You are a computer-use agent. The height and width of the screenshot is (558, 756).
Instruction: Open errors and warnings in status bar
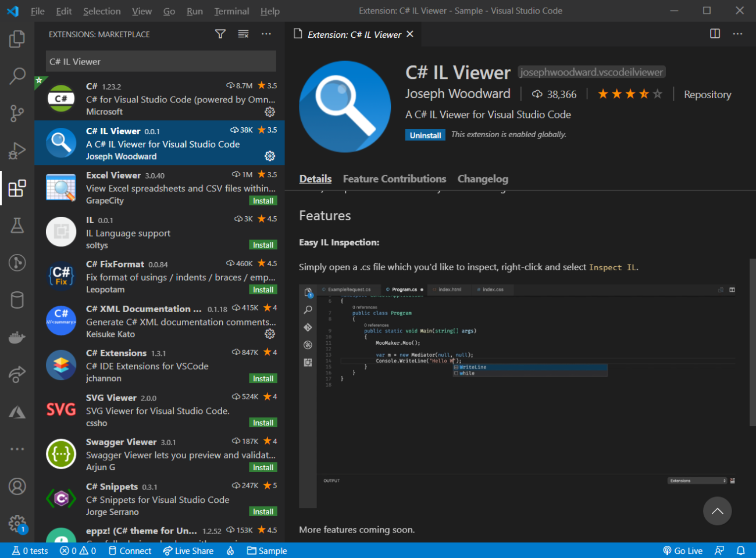[x=78, y=550]
